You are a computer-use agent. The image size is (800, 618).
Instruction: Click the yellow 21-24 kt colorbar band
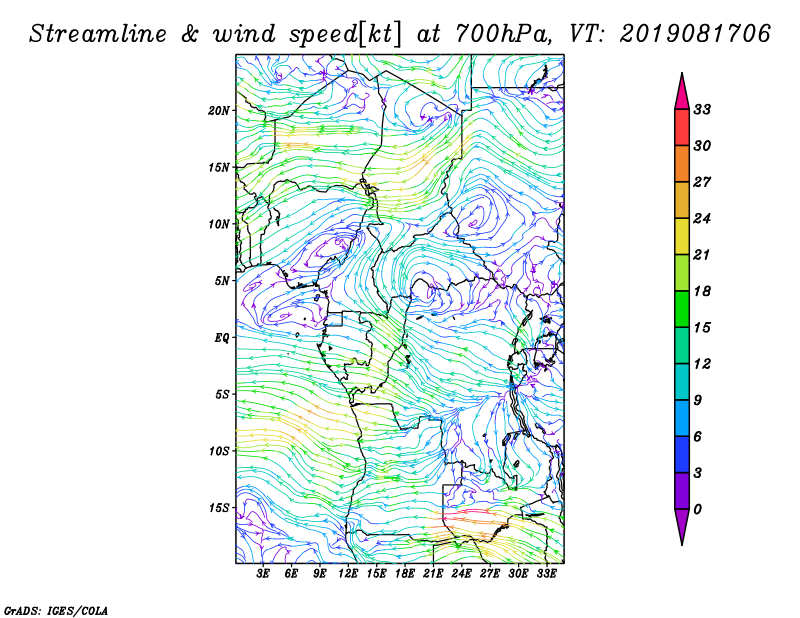(682, 236)
